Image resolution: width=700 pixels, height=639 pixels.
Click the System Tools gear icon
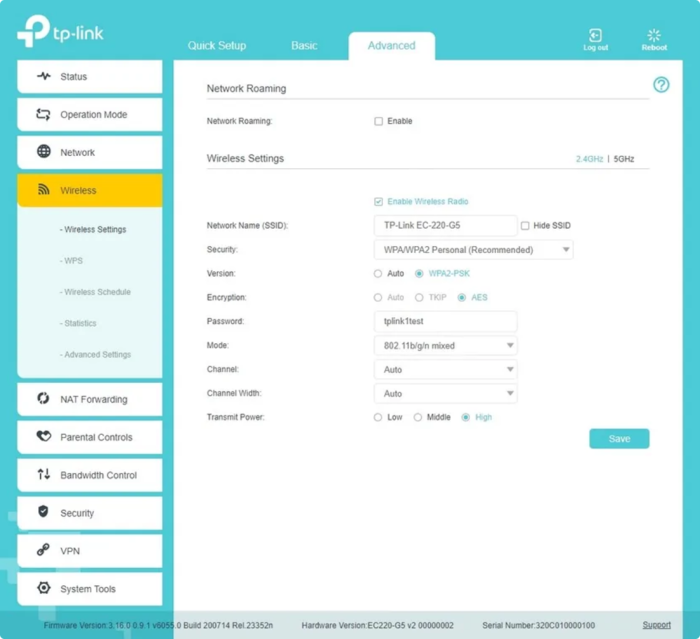tap(44, 588)
